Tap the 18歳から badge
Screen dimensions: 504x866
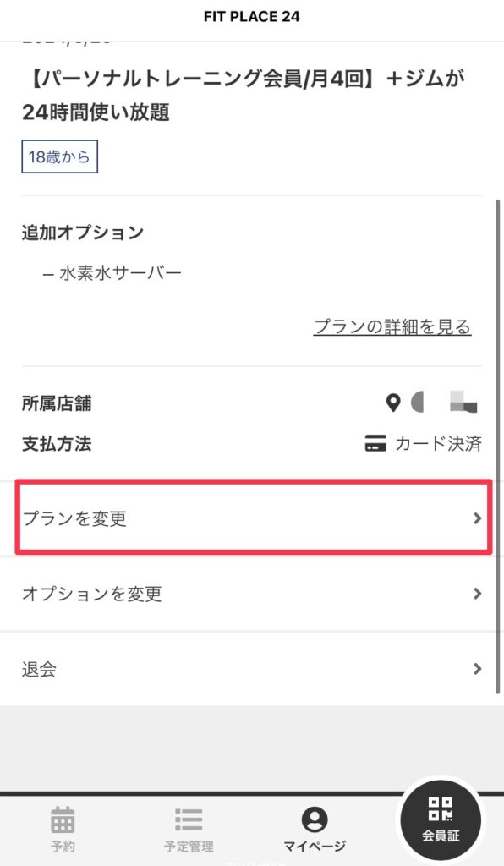click(x=59, y=156)
